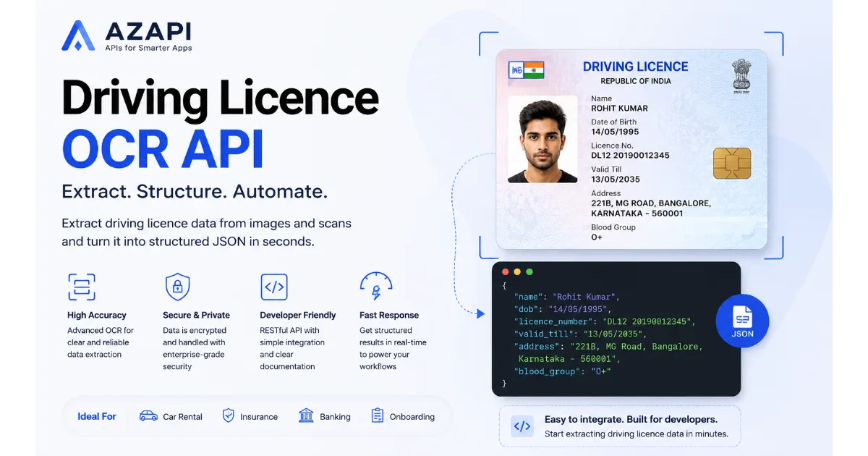Click the Car Rental car icon
The width and height of the screenshot is (868, 456).
(x=148, y=415)
